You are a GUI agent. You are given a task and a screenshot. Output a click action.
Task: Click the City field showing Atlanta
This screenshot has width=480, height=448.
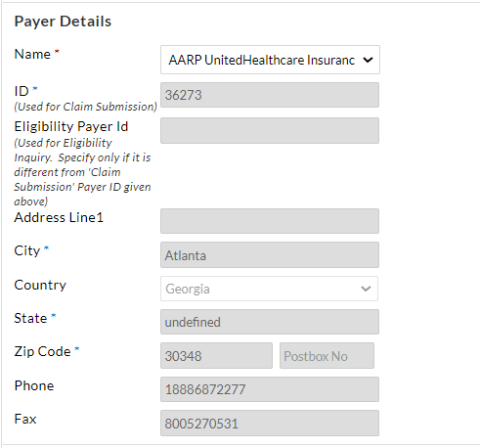(270, 254)
